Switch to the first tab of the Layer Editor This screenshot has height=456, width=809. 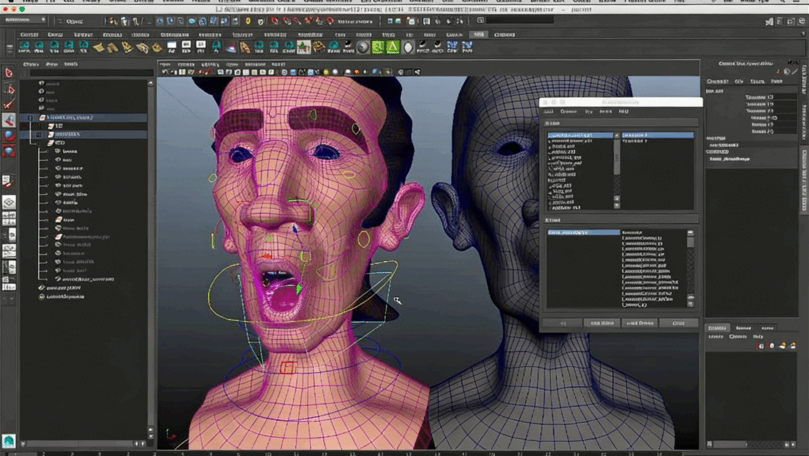[x=718, y=328]
